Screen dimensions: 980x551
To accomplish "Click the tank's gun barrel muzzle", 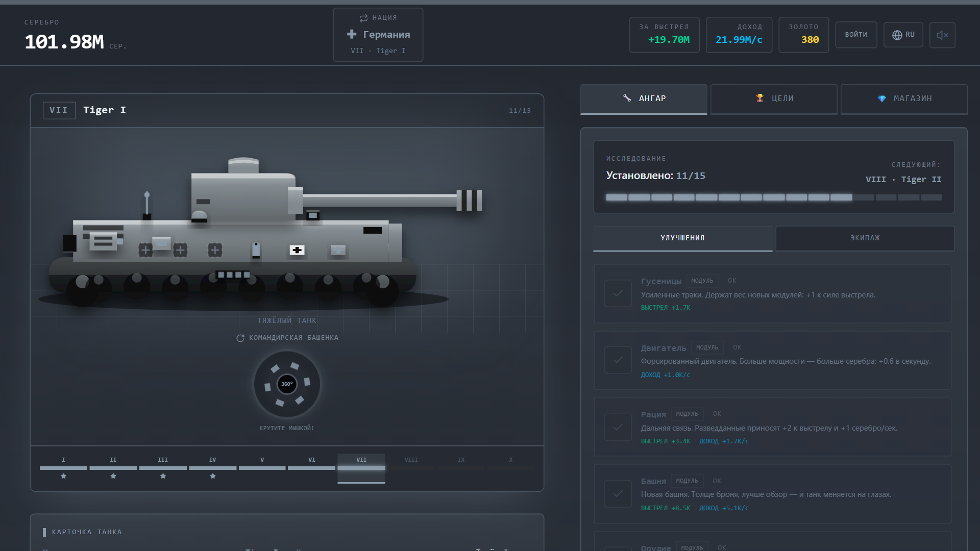I will (x=470, y=201).
